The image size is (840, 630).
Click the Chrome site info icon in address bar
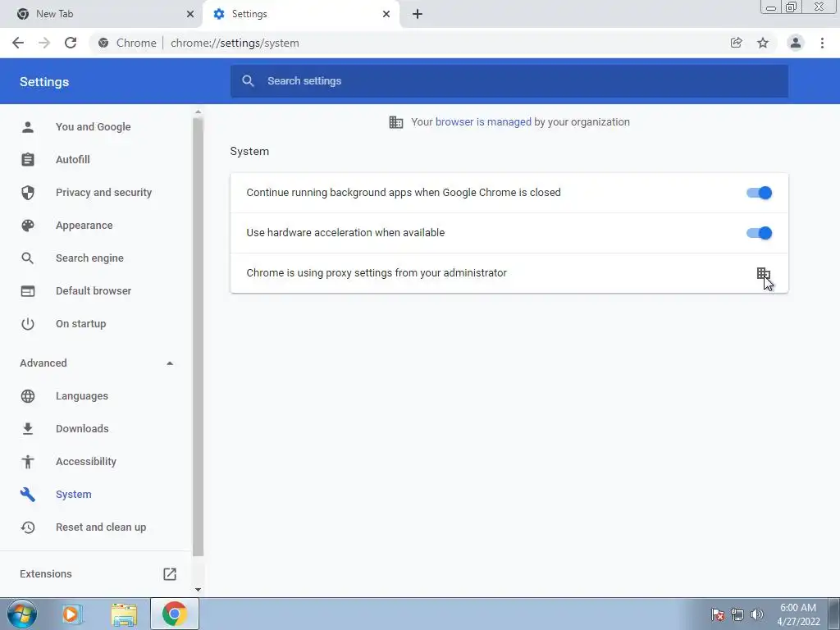point(103,43)
